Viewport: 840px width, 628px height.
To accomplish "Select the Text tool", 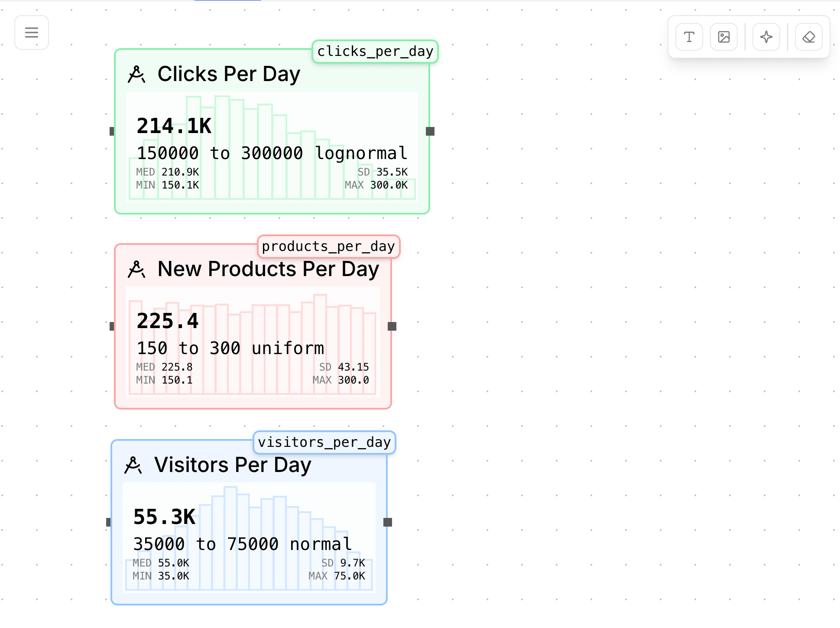I will click(x=689, y=37).
